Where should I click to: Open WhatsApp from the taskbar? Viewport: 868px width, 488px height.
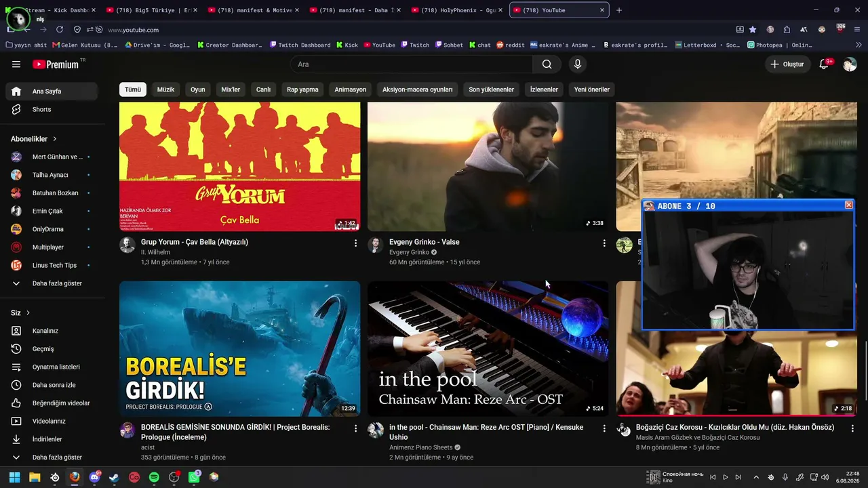point(194,477)
